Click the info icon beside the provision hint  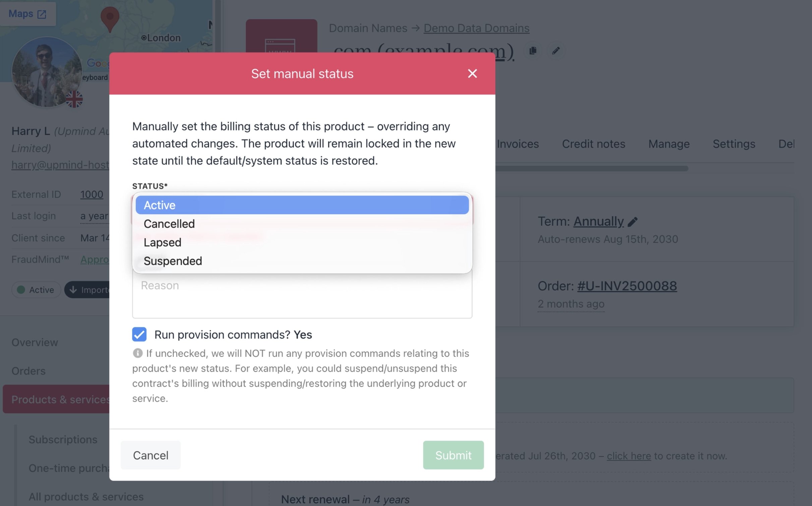[x=137, y=353]
